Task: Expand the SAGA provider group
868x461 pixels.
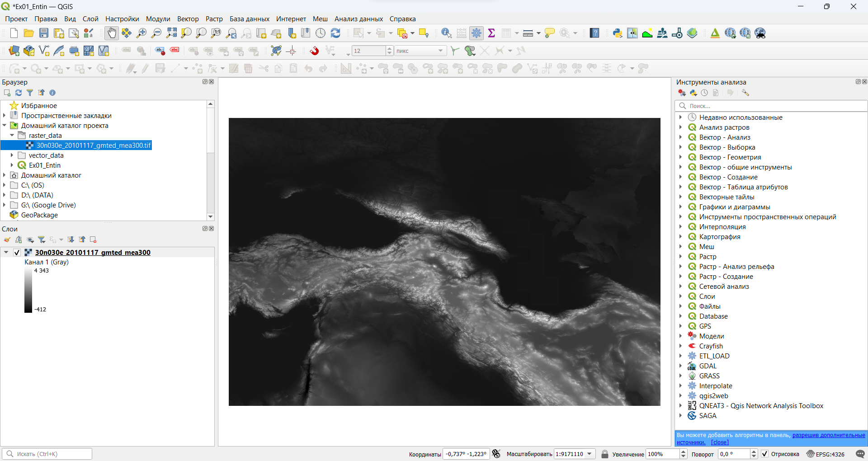Action: pos(680,415)
